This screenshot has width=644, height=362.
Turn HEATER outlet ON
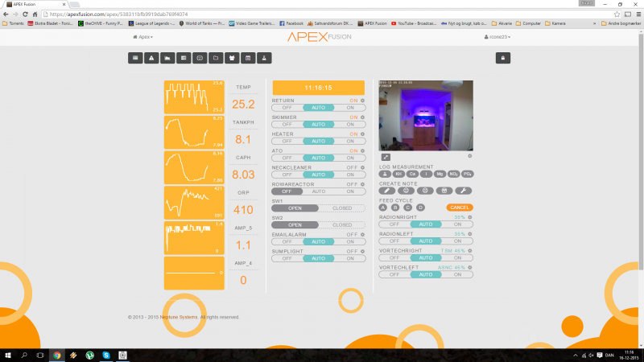[350, 141]
